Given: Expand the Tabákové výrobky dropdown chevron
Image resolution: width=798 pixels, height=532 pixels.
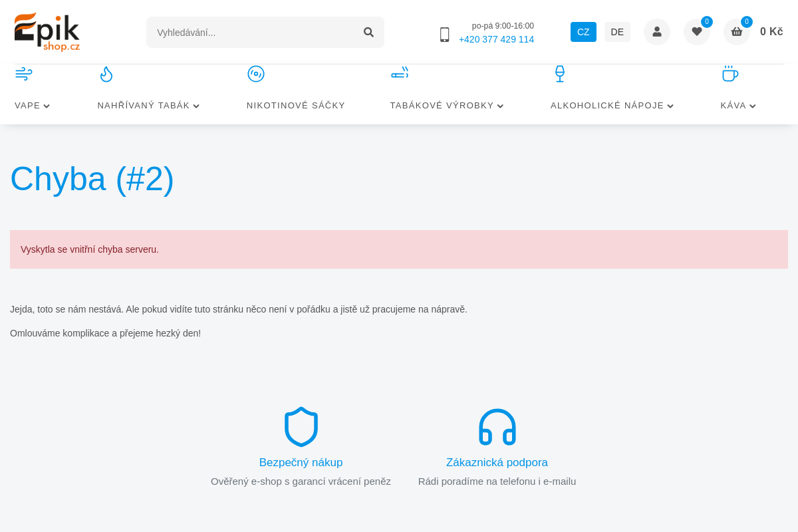Looking at the screenshot, I should pyautogui.click(x=500, y=106).
